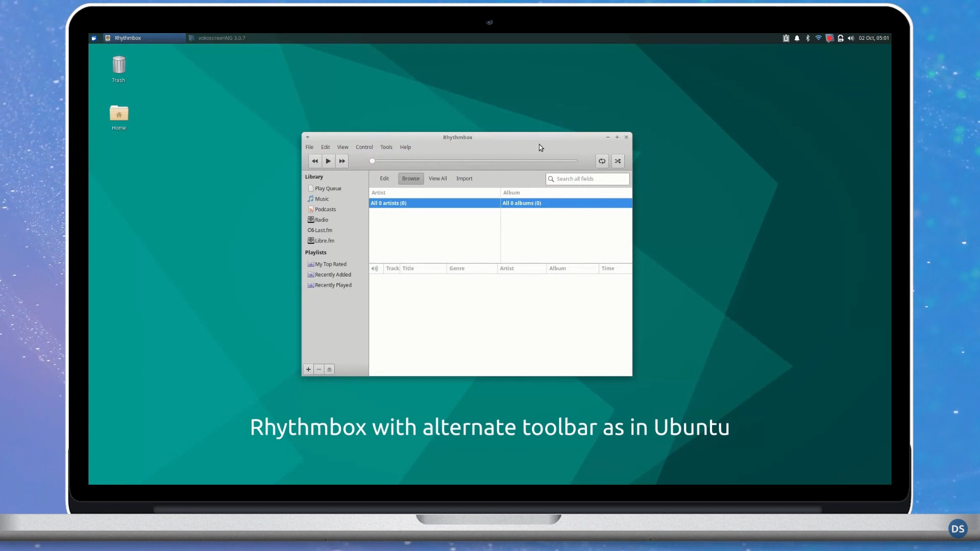Click the remove playlist minus button

tap(319, 369)
